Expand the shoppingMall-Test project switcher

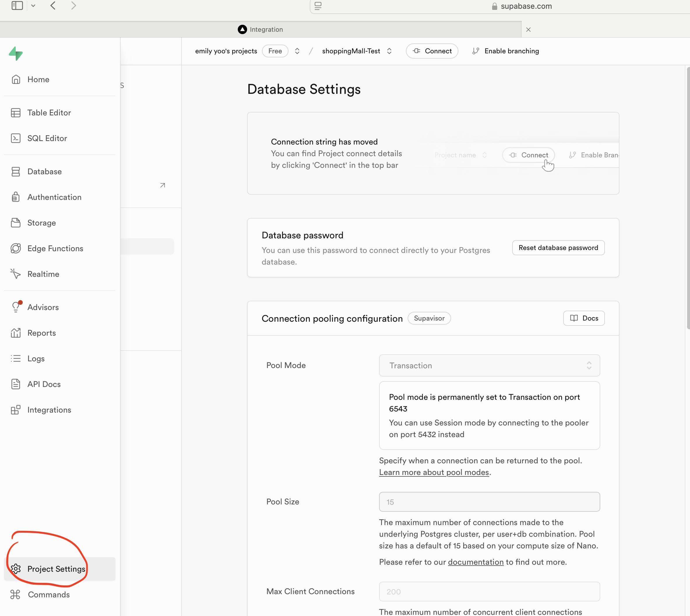pos(389,51)
